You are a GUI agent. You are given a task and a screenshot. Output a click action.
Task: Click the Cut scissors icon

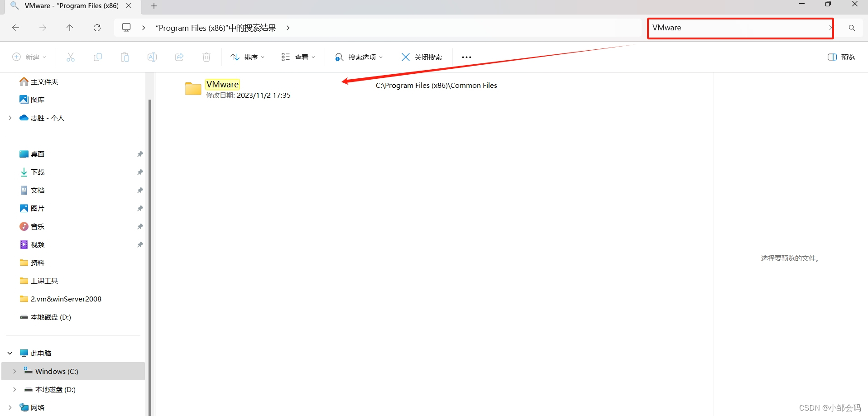coord(70,57)
